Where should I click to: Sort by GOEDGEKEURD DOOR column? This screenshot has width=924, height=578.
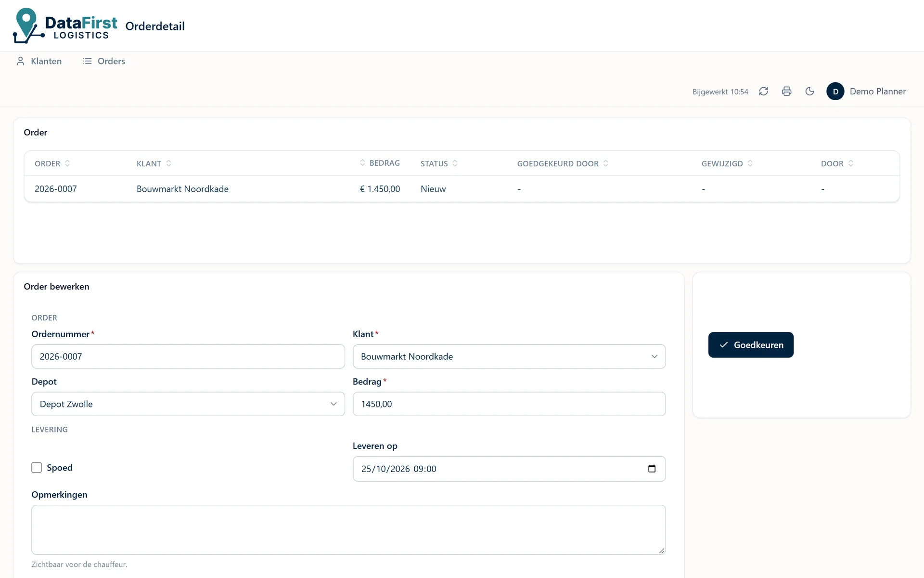[x=563, y=163]
